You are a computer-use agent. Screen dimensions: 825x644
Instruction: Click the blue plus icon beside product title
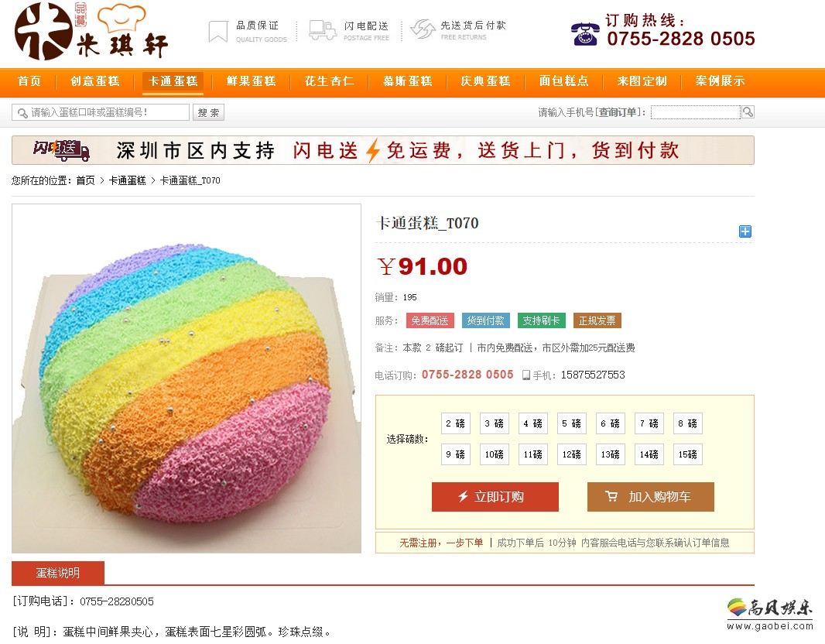(745, 231)
